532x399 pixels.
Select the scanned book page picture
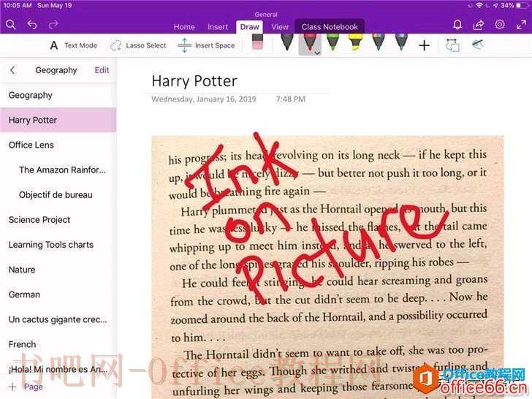(x=327, y=267)
